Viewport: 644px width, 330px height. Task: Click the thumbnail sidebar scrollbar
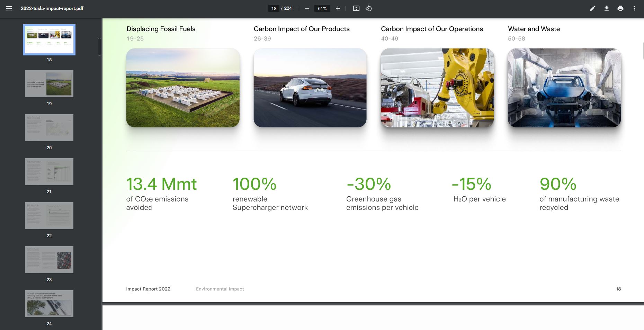[x=99, y=47]
